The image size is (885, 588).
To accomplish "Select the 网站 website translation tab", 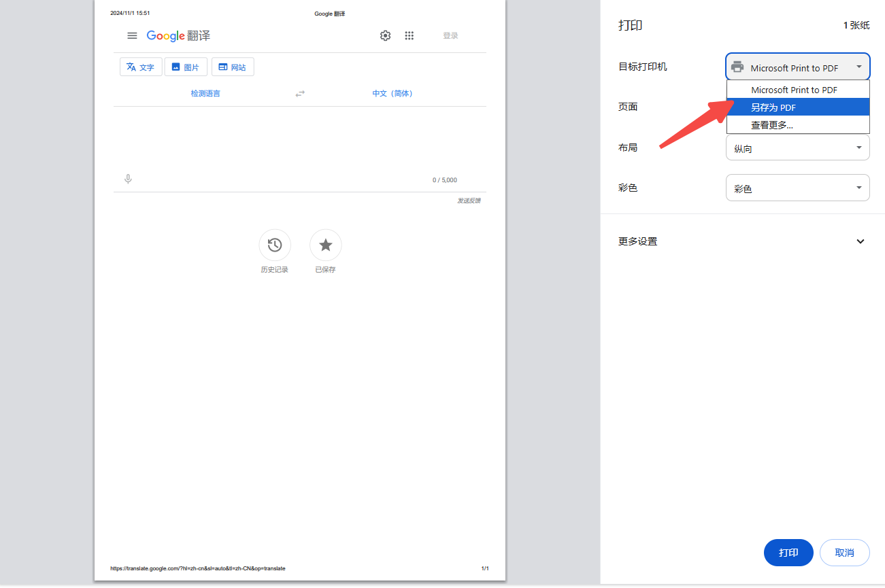I will (x=233, y=67).
